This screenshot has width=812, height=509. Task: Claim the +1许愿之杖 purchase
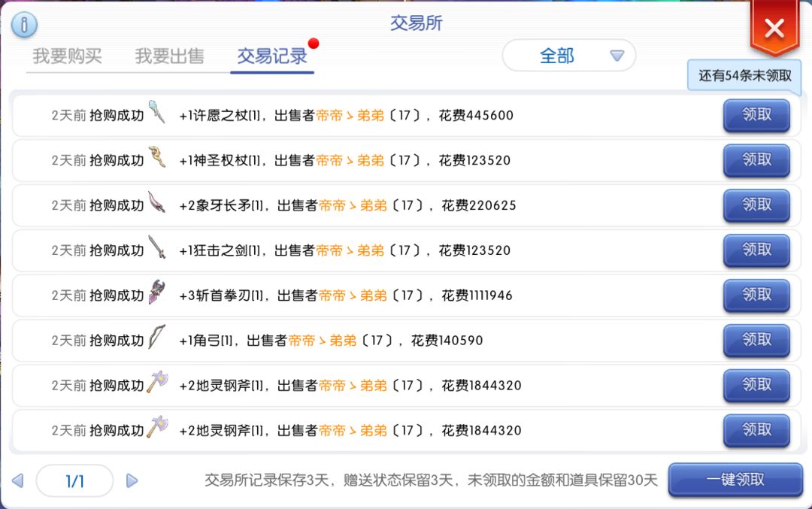tap(756, 115)
